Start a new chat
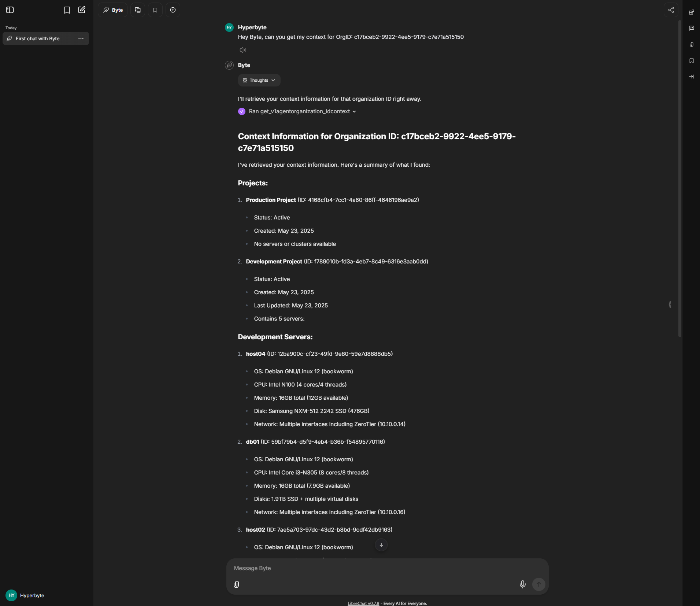 [x=82, y=10]
